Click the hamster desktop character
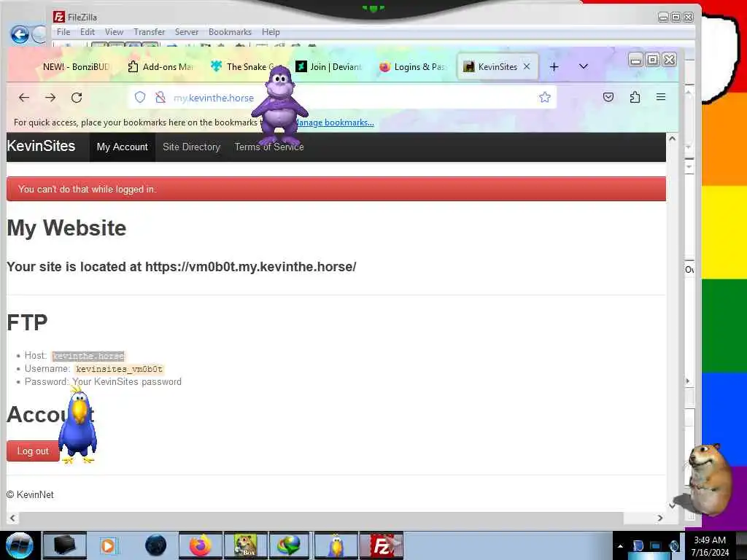The height and width of the screenshot is (560, 747). point(710,478)
